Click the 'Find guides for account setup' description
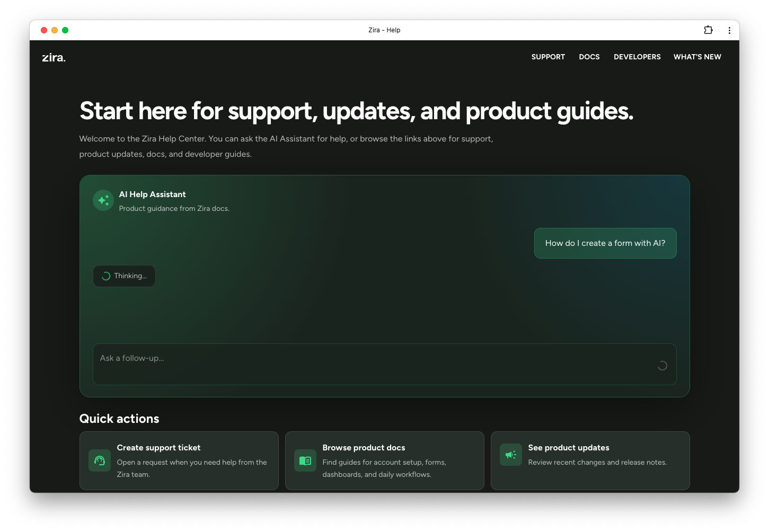The width and height of the screenshot is (769, 532). pyautogui.click(x=384, y=468)
